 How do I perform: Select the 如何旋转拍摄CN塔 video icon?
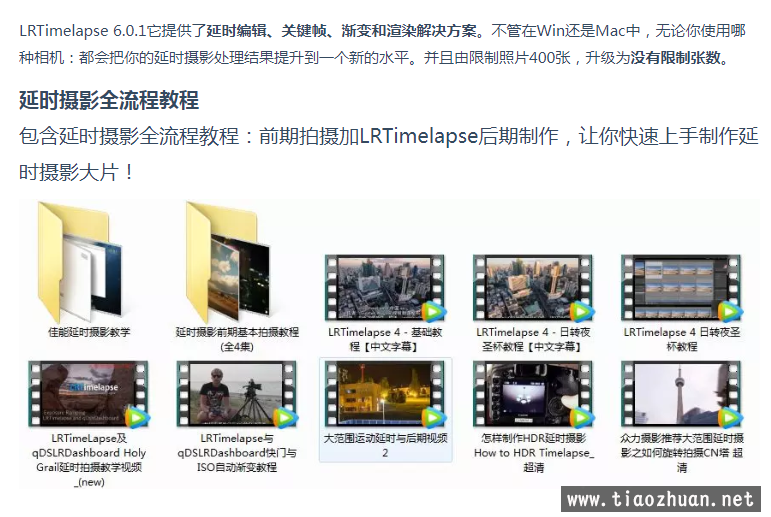coord(682,394)
